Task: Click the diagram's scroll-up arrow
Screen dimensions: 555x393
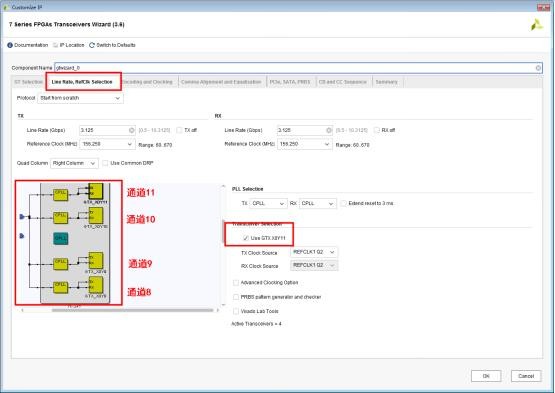Action: click(x=223, y=186)
